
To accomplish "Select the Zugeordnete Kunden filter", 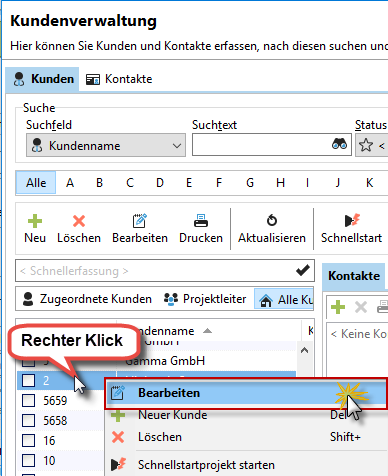I will [87, 299].
